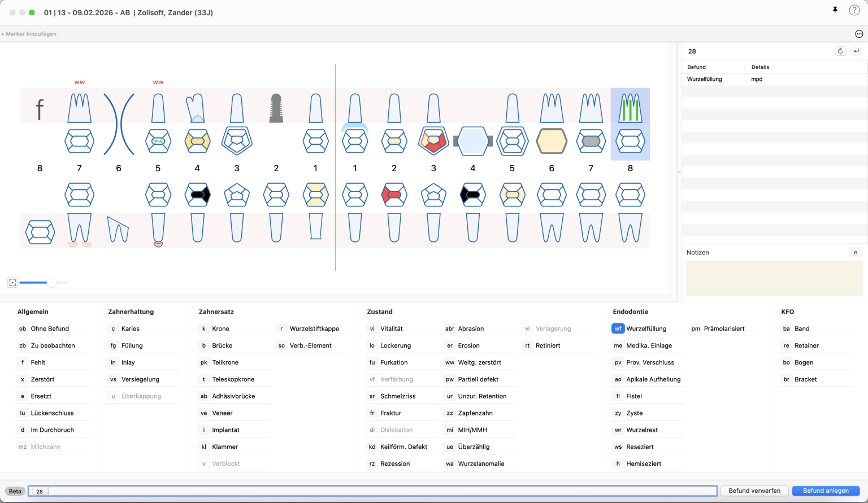Click the Befund anlegen button
Image resolution: width=868 pixels, height=503 pixels.
826,491
